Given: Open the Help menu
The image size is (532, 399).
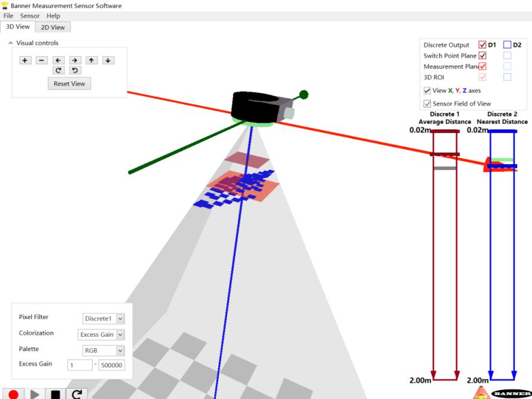Looking at the screenshot, I should coord(53,16).
